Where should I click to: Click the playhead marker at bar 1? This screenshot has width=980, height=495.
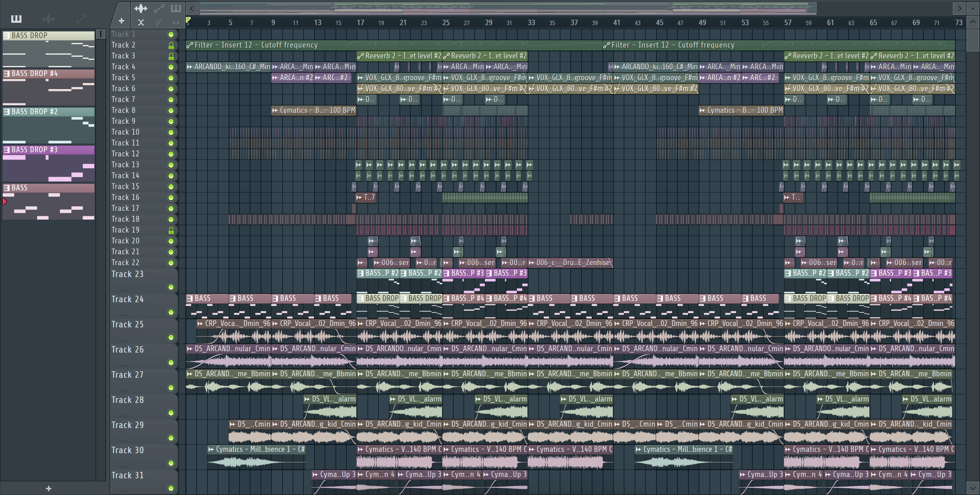pos(188,20)
